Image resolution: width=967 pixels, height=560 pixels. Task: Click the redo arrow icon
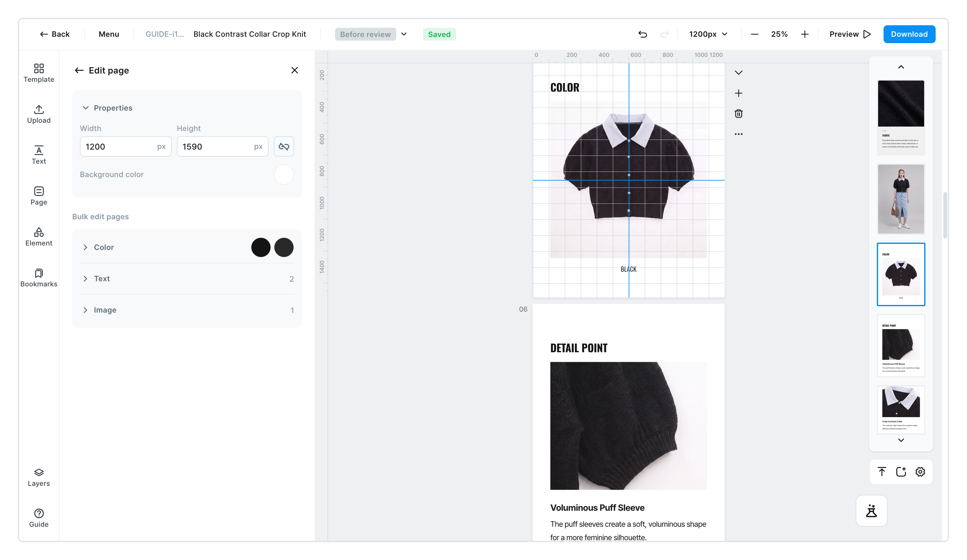pyautogui.click(x=664, y=34)
